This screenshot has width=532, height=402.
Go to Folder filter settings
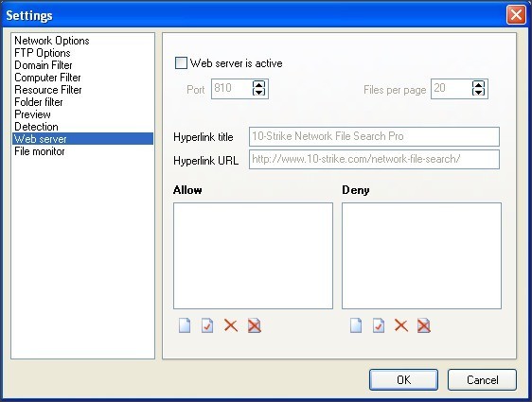pyautogui.click(x=82, y=102)
